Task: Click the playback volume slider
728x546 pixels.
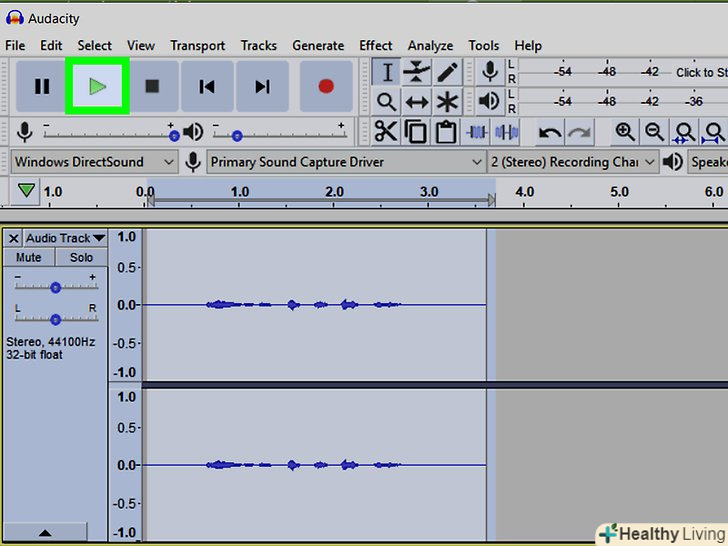Action: point(280,135)
